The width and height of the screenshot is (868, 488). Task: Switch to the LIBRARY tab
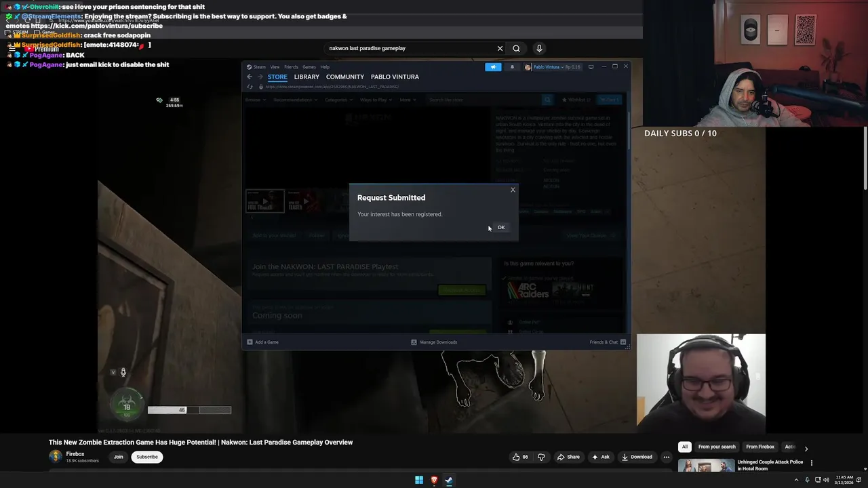pyautogui.click(x=307, y=77)
